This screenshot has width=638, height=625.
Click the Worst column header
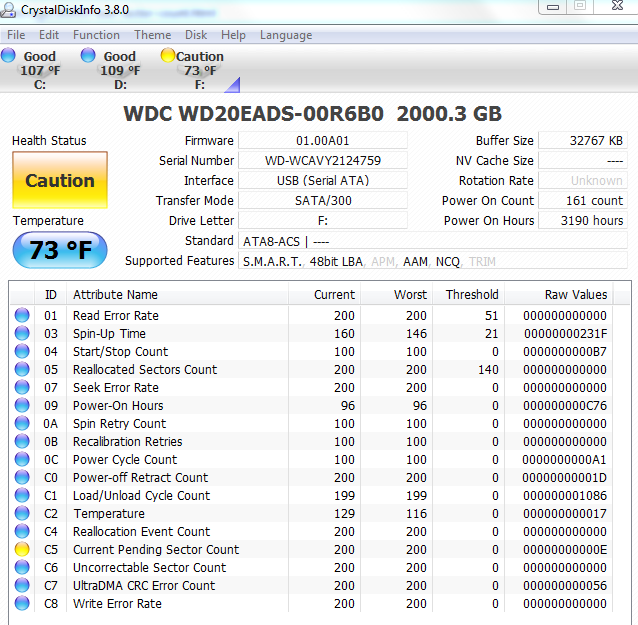397,294
